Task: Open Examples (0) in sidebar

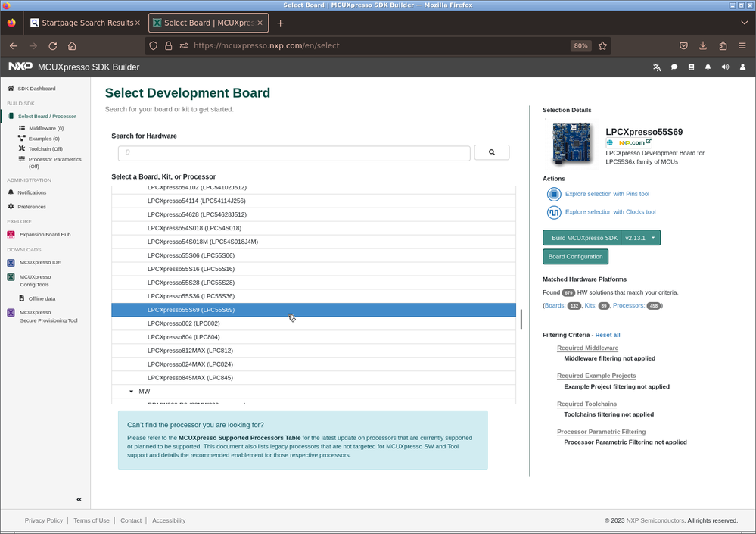Action: point(39,139)
